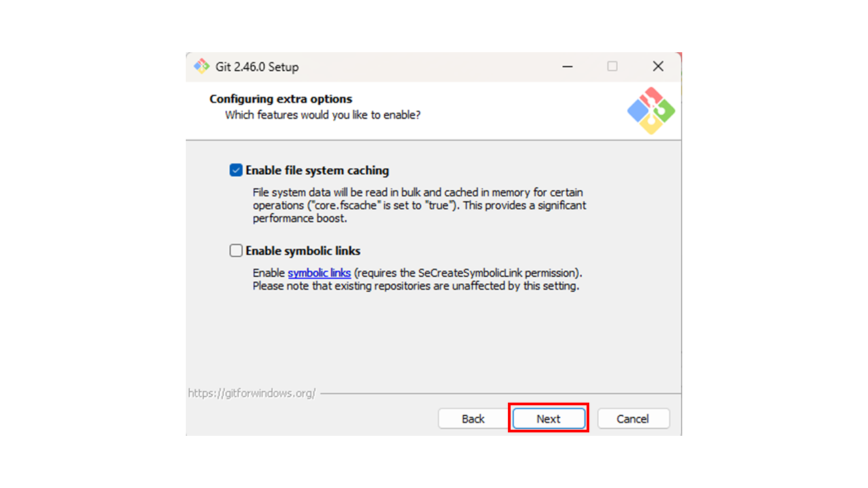Open the blue symbolic links hyperlink

click(x=319, y=273)
